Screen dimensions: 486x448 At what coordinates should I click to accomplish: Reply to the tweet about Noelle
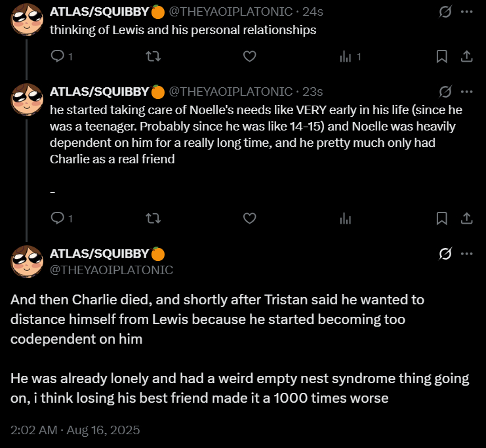57,218
